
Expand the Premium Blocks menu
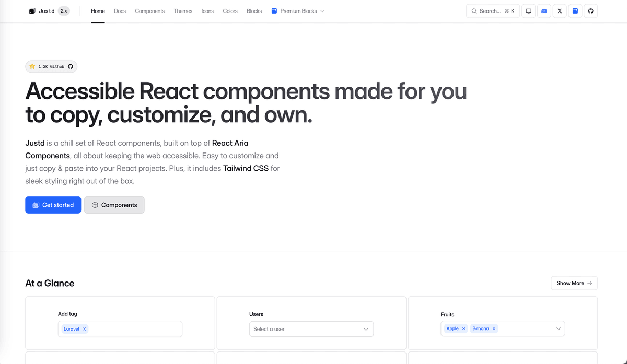[298, 11]
